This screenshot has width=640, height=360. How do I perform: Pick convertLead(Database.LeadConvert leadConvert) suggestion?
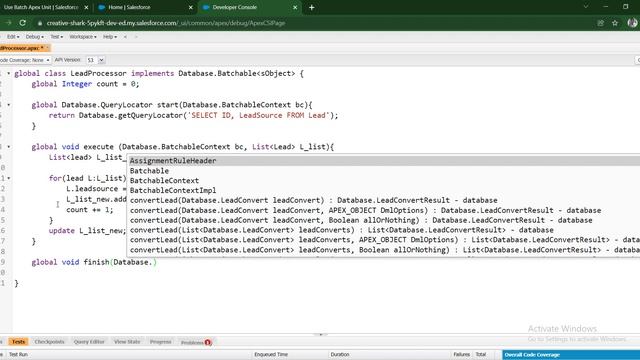click(x=384, y=200)
